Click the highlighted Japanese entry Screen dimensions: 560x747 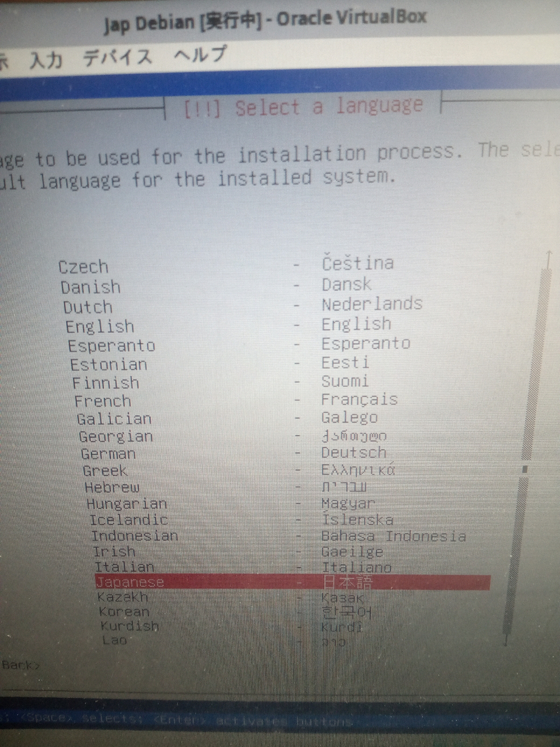[x=129, y=582]
